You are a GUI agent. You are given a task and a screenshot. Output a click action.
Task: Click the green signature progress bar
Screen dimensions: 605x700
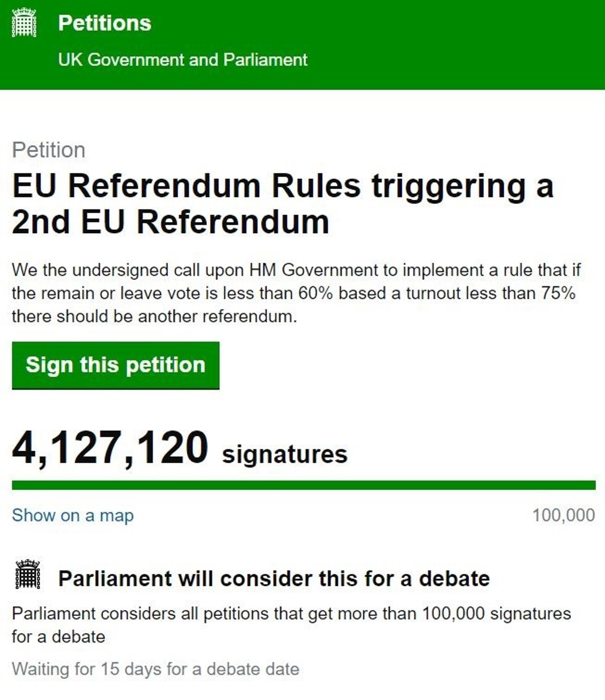coord(303,485)
